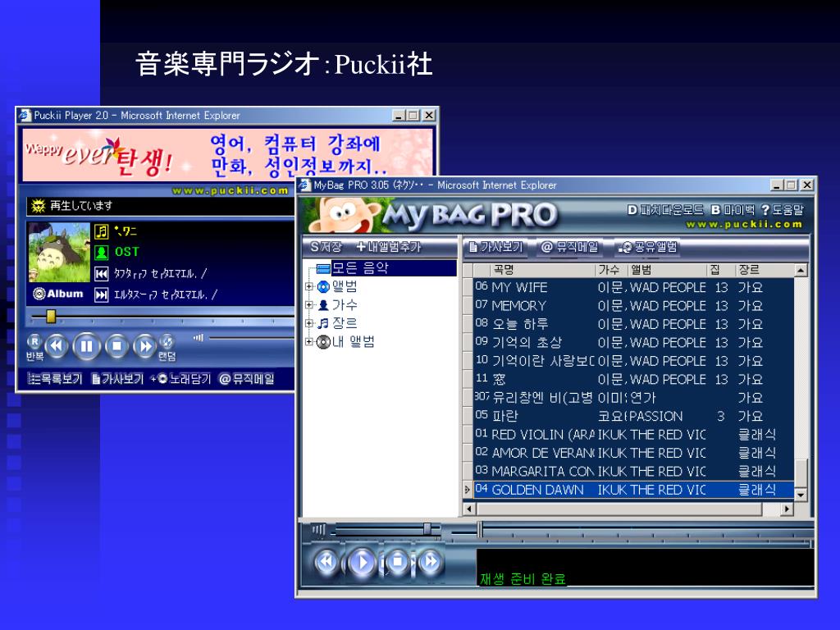Click the 앨범 disc icon in tree
840x630 pixels.
tap(323, 286)
